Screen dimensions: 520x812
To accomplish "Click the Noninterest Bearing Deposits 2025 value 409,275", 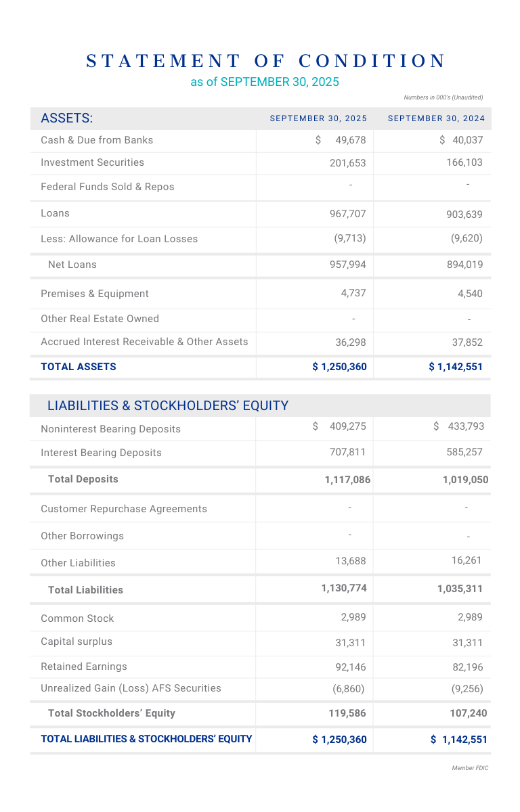I will coord(347,426).
